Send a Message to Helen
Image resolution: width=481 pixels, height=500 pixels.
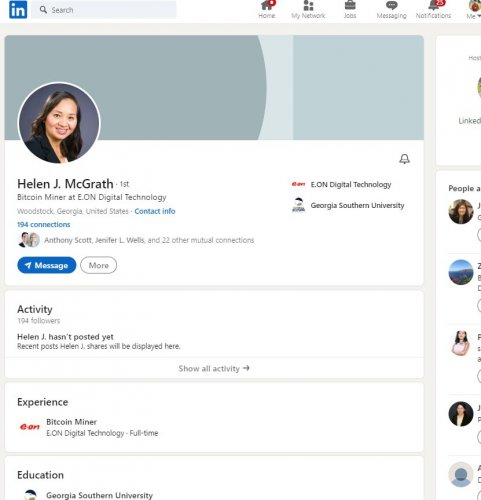coord(47,265)
